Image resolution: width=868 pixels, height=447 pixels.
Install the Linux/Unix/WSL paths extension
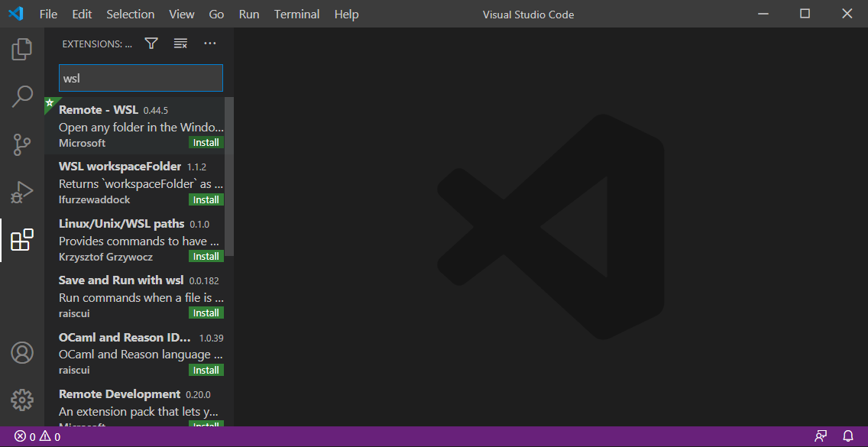(x=206, y=256)
